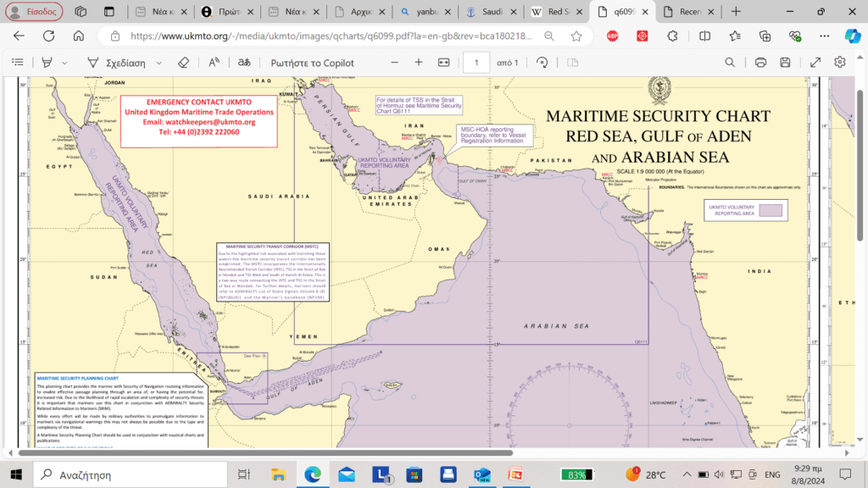
Task: Start read aloud for the PDF
Action: [x=214, y=63]
